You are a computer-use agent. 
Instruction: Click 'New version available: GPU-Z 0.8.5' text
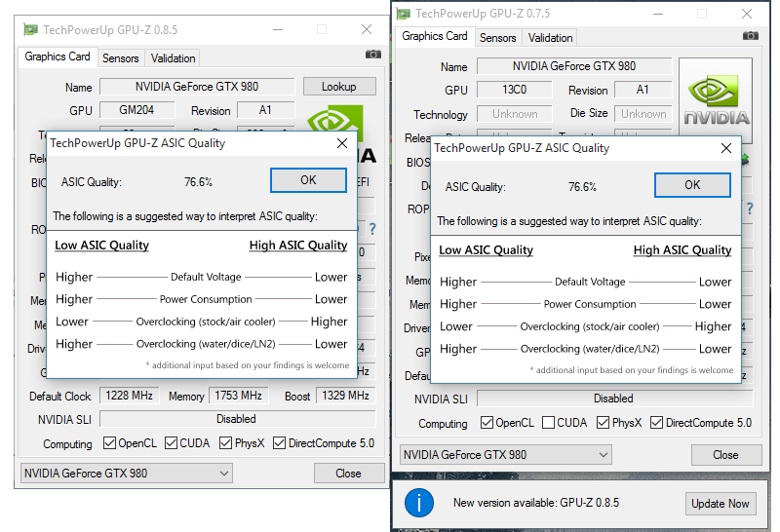[x=536, y=503]
